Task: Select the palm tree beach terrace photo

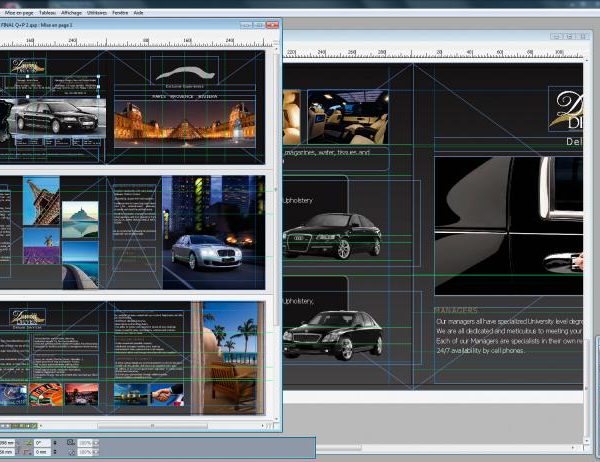Action: click(228, 358)
